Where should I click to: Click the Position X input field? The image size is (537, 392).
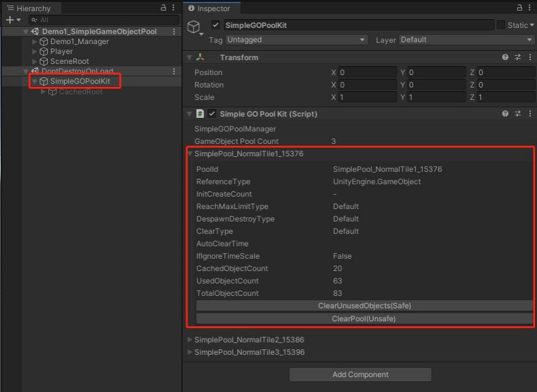pos(368,73)
